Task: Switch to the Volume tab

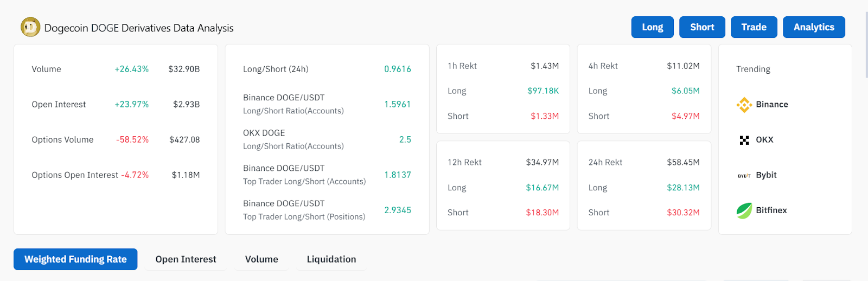Action: coord(261,259)
